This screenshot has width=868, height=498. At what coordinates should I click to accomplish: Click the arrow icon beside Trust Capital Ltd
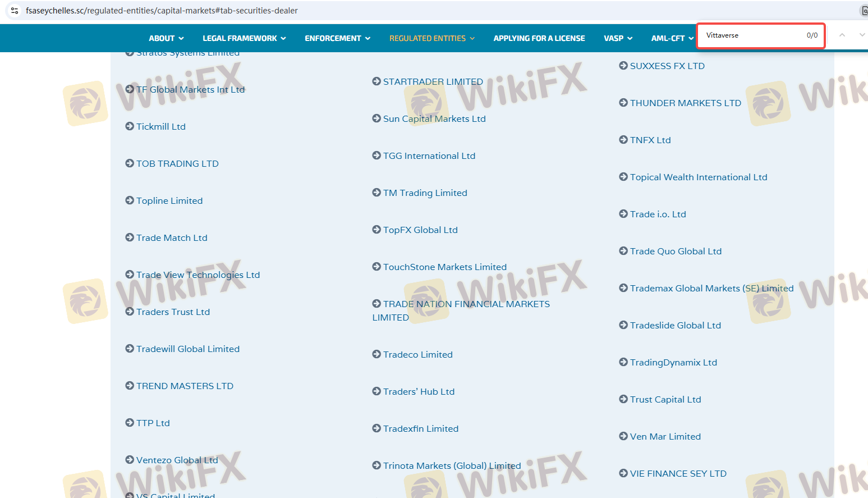click(x=623, y=399)
